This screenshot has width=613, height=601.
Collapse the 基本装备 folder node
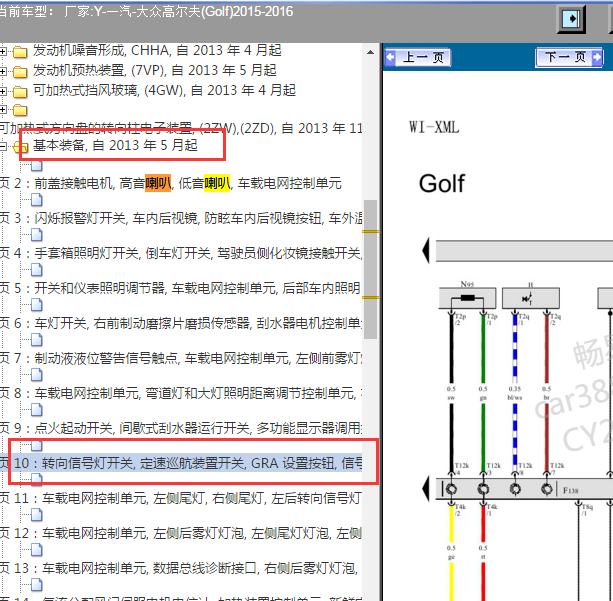click(x=3, y=147)
